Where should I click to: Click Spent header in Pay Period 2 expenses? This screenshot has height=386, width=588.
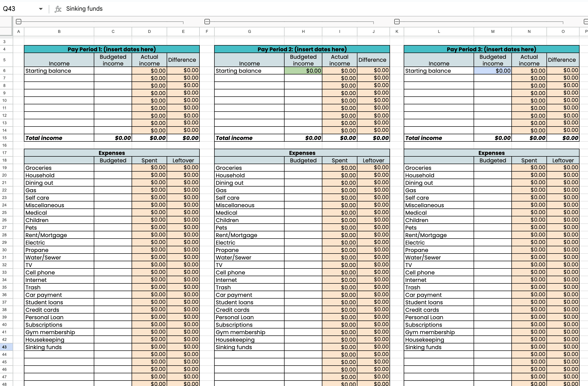point(340,160)
